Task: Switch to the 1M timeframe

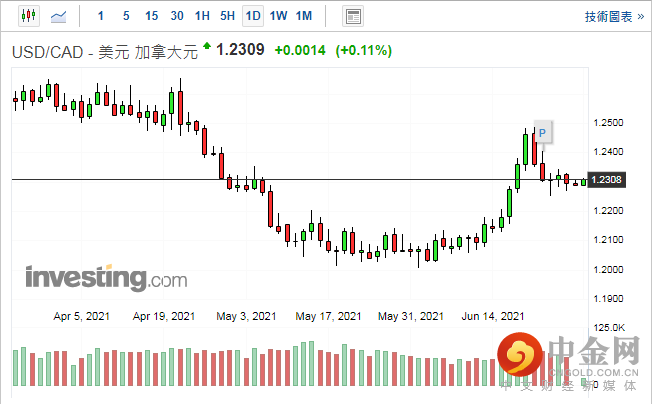Action: coord(304,16)
